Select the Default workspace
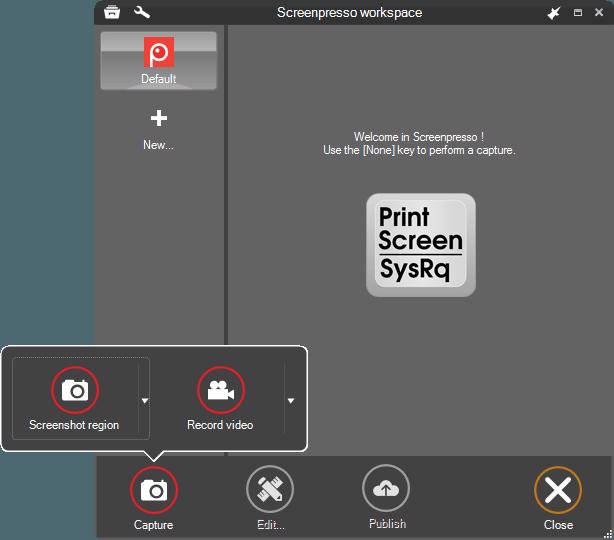614x540 pixels. point(159,61)
